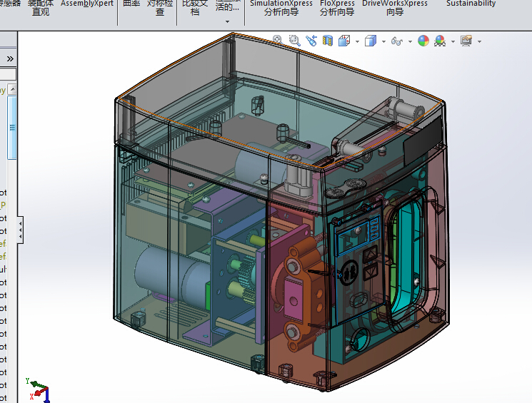The width and height of the screenshot is (532, 403).
Task: Click the left panel filter input field
Action: pyautogui.click(x=8, y=74)
